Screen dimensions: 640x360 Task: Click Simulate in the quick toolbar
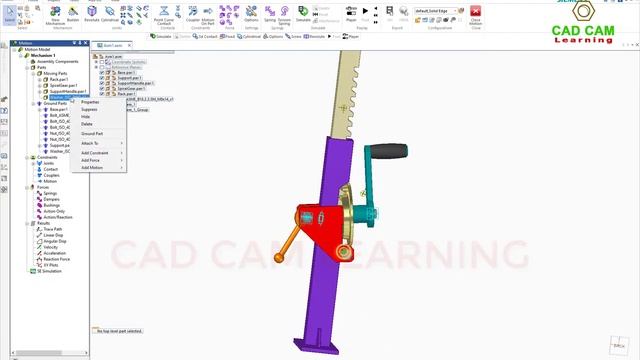click(161, 37)
